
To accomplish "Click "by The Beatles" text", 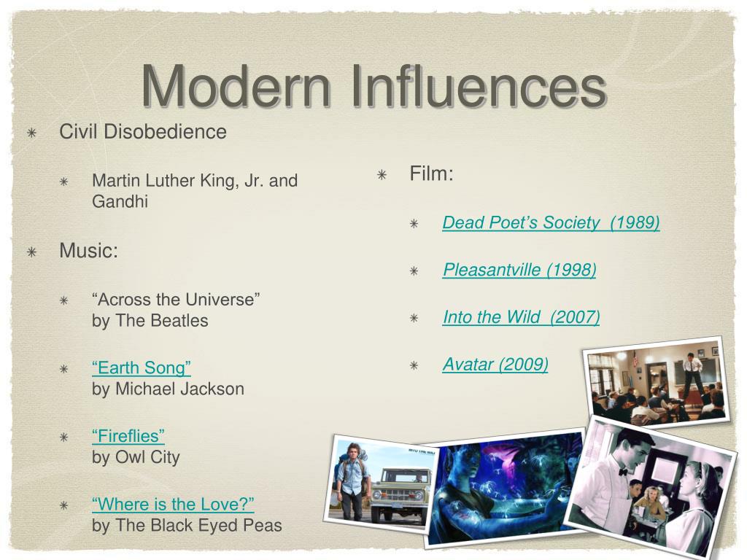I will pyautogui.click(x=150, y=321).
